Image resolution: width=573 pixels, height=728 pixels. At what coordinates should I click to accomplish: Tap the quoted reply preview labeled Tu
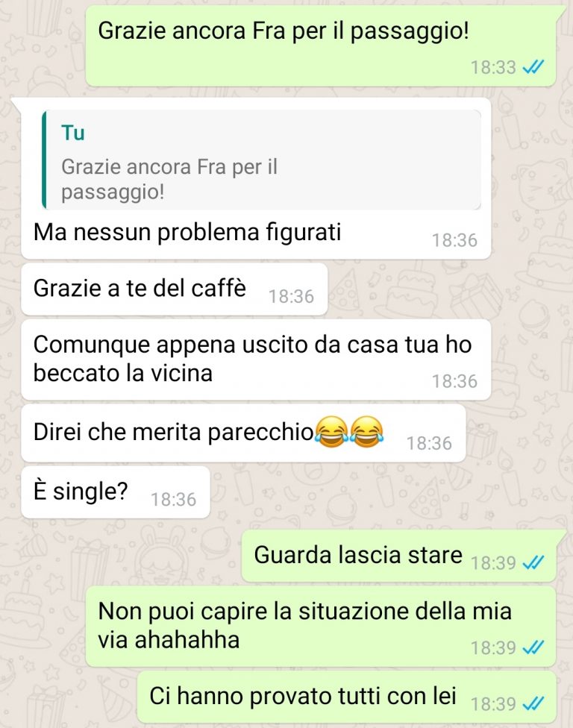coord(261,160)
